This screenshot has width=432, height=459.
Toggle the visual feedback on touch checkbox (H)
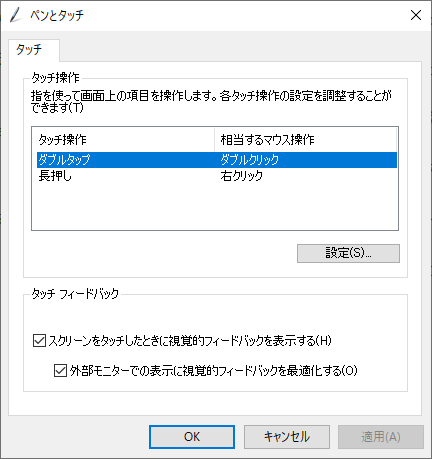(x=39, y=341)
